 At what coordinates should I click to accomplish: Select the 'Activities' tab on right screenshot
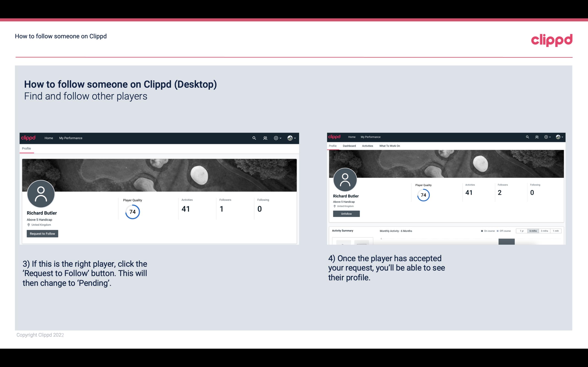tap(367, 146)
